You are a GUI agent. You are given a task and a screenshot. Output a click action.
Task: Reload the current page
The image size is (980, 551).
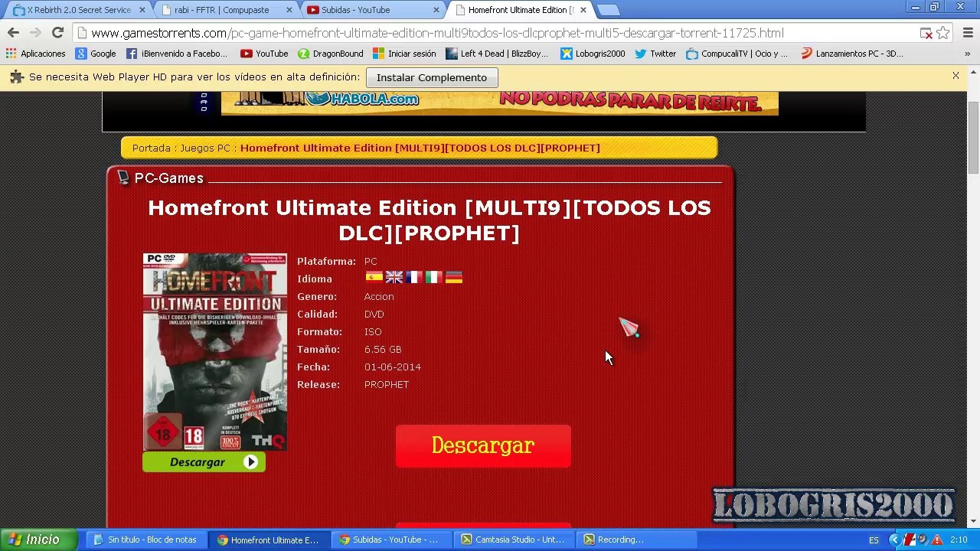57,33
